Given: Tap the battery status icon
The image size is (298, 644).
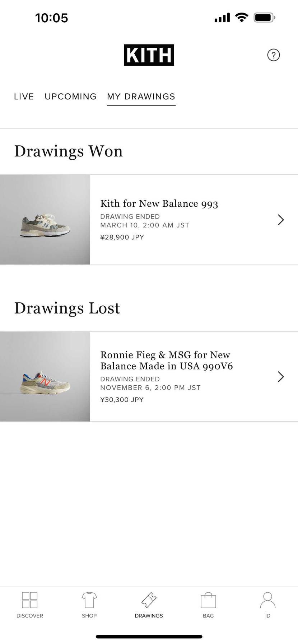Looking at the screenshot, I should click(264, 17).
